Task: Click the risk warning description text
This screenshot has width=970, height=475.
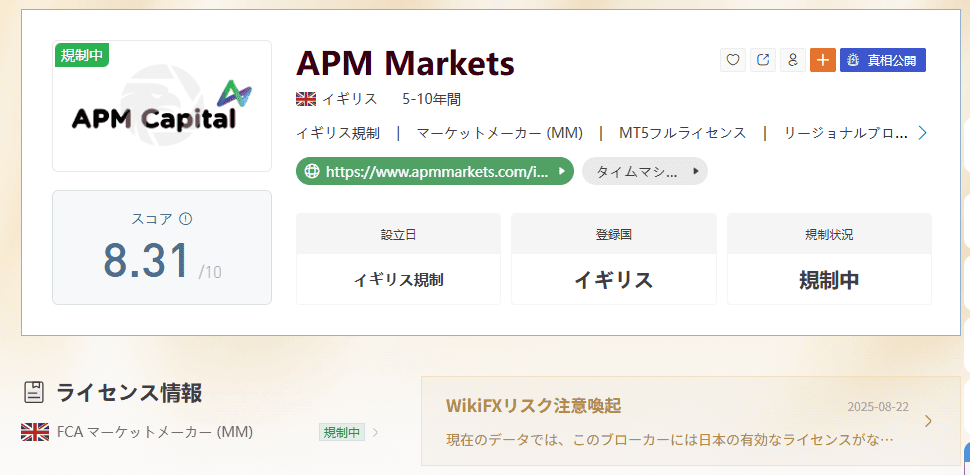Action: 669,440
